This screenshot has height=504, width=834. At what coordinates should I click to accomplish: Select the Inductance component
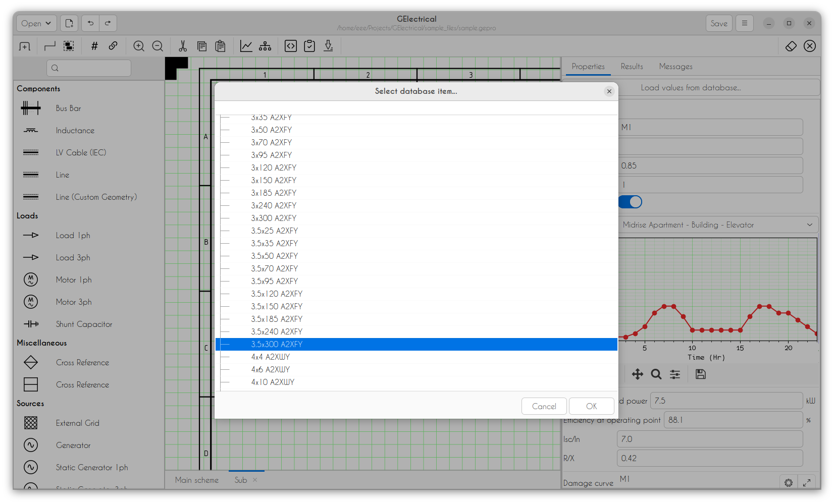coord(89,131)
